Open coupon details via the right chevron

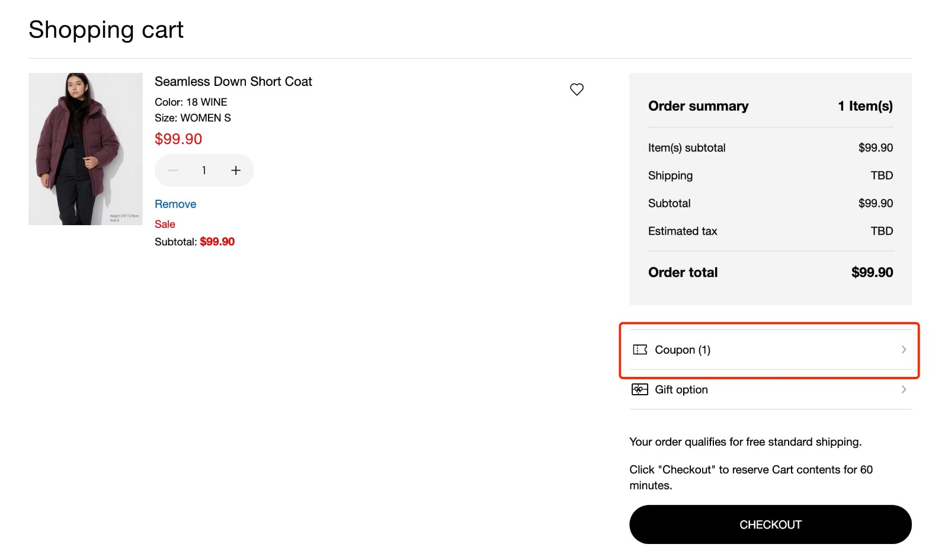click(x=904, y=350)
